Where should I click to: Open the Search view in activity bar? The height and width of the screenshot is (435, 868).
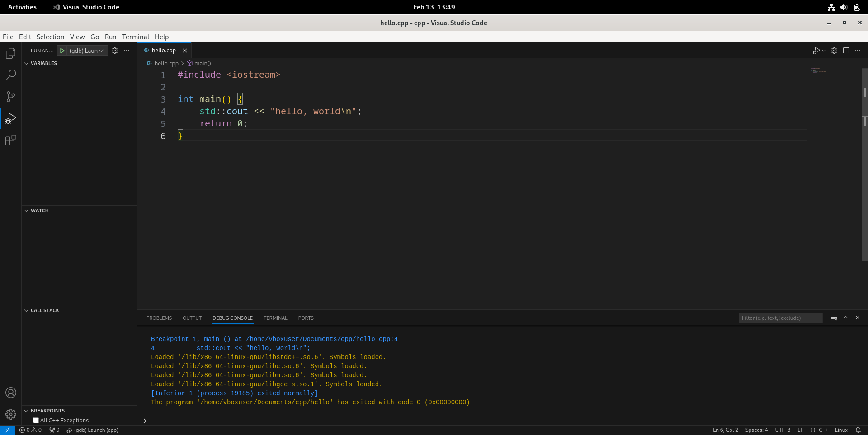click(11, 75)
